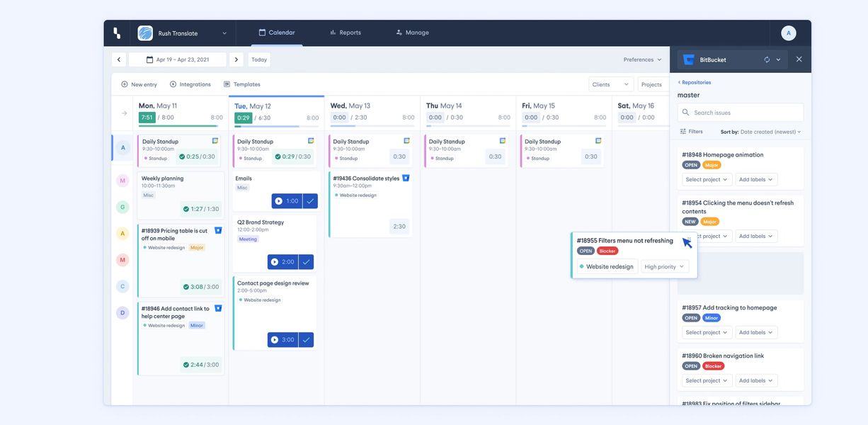This screenshot has height=425, width=868.
Task: Open Select project for #18957 Add tracking
Action: (x=707, y=332)
